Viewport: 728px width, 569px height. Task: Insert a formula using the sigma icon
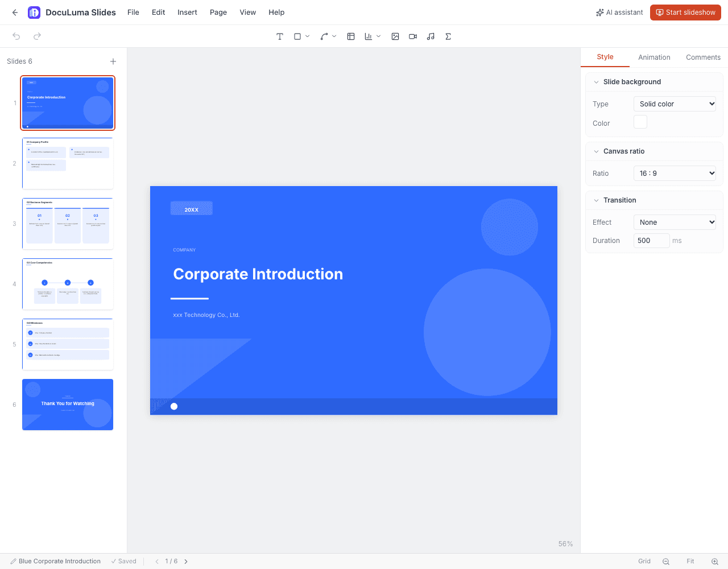448,36
